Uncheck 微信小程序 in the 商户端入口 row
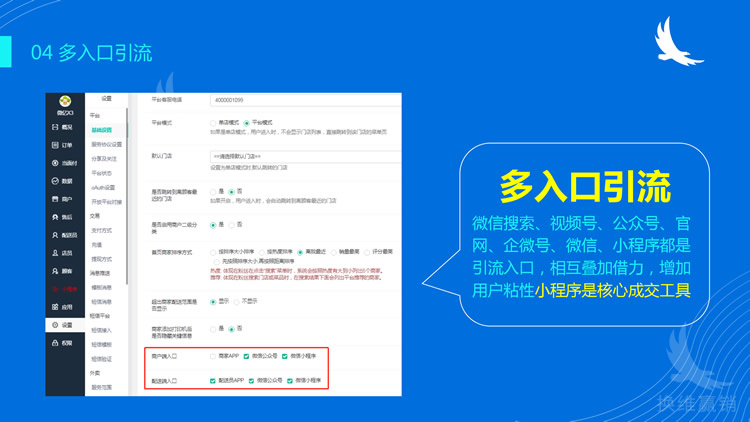The width and height of the screenshot is (750, 422). (285, 356)
